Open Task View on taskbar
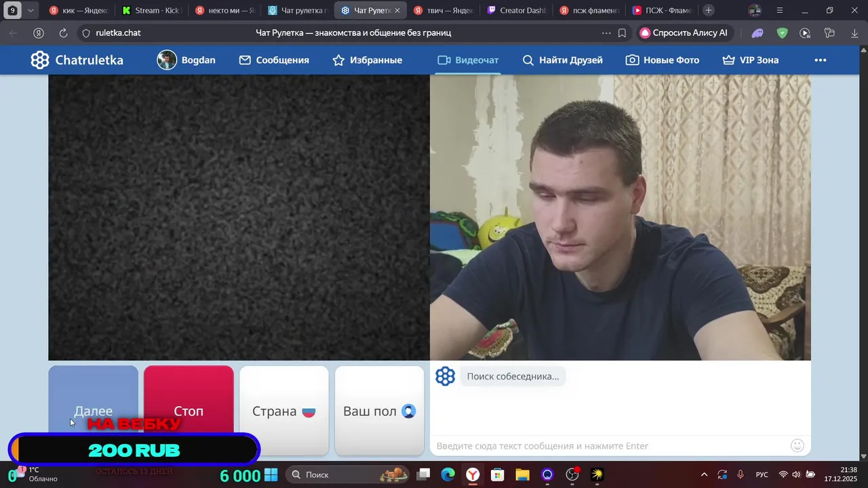 (x=423, y=474)
